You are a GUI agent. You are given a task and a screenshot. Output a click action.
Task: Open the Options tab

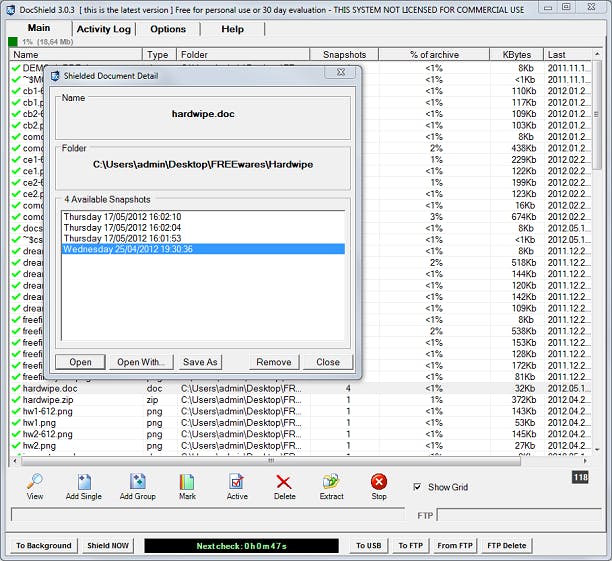[x=168, y=29]
